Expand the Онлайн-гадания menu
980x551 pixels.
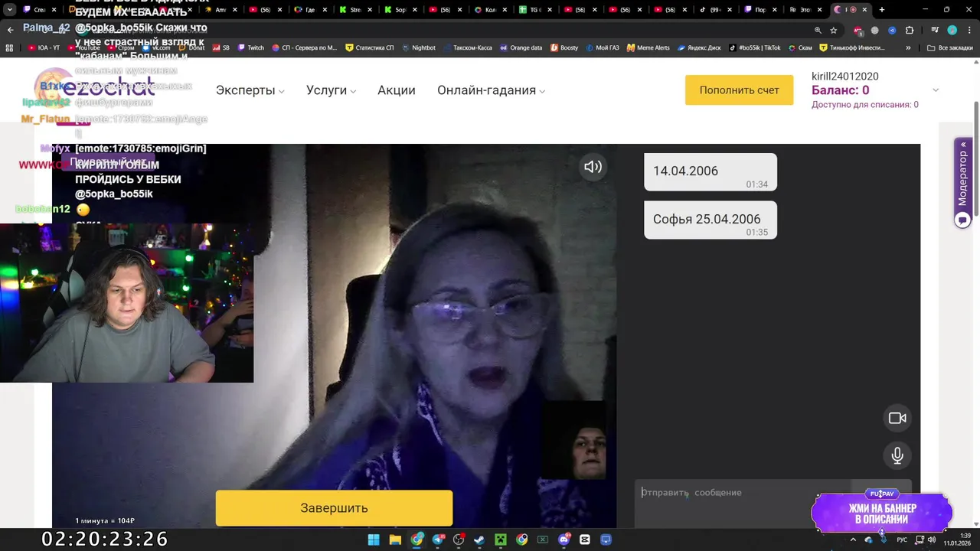point(491,90)
